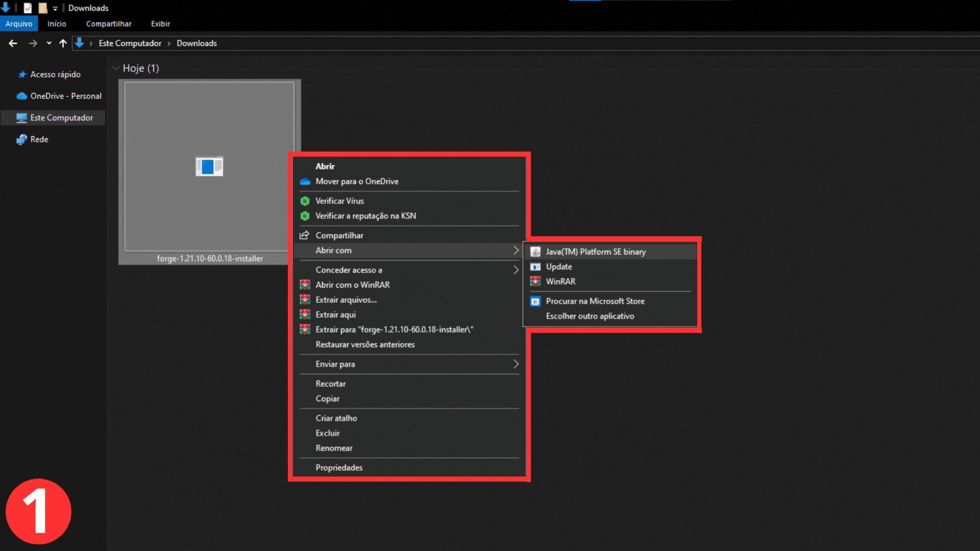
Task: Select the forge installer file thumbnail
Action: (x=209, y=168)
